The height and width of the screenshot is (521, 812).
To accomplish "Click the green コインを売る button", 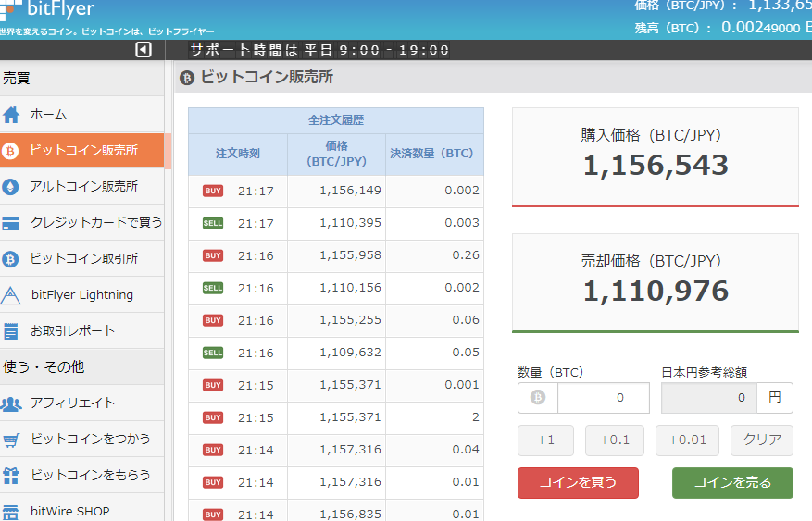I will [732, 483].
